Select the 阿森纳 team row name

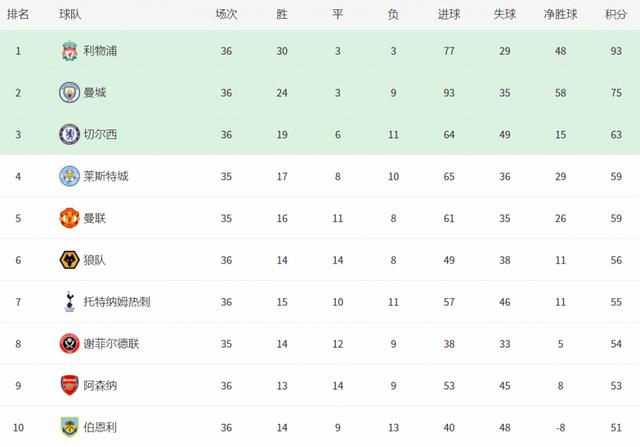coord(100,385)
